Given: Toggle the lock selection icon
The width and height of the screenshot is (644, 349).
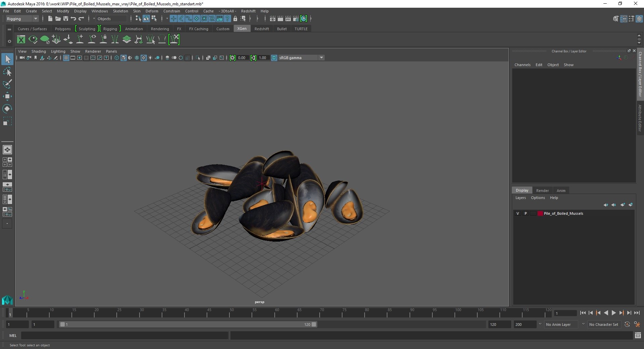Looking at the screenshot, I should tap(235, 19).
